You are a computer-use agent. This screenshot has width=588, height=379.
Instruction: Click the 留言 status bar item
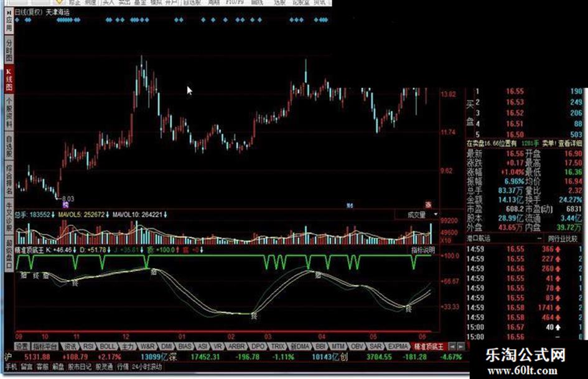pos(27,367)
